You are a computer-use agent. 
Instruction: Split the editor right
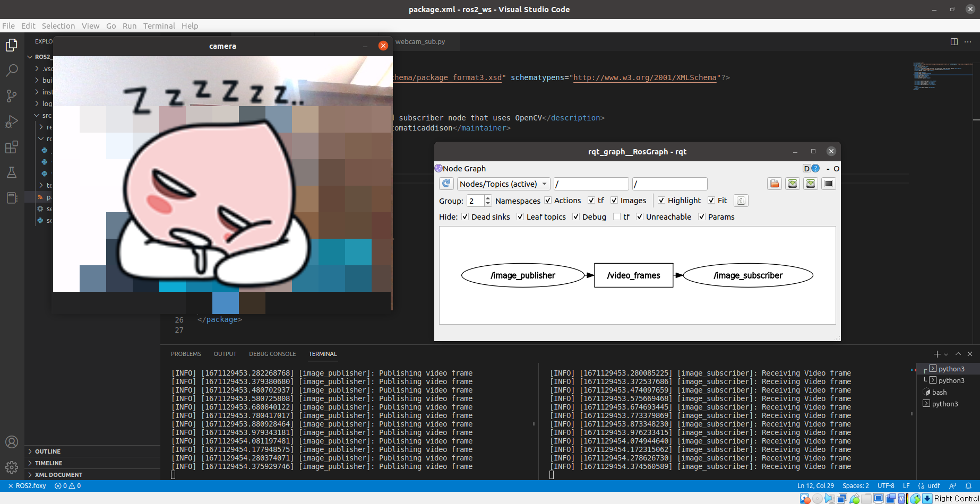point(954,41)
